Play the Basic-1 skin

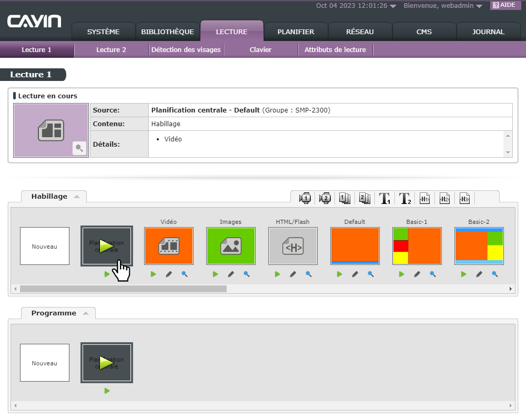click(401, 274)
